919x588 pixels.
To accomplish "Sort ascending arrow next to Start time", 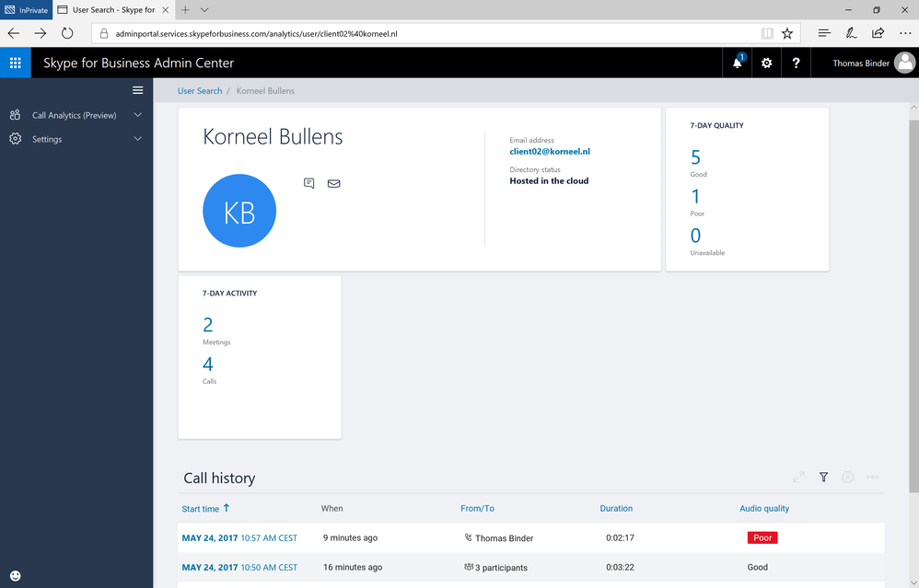I will (227, 508).
